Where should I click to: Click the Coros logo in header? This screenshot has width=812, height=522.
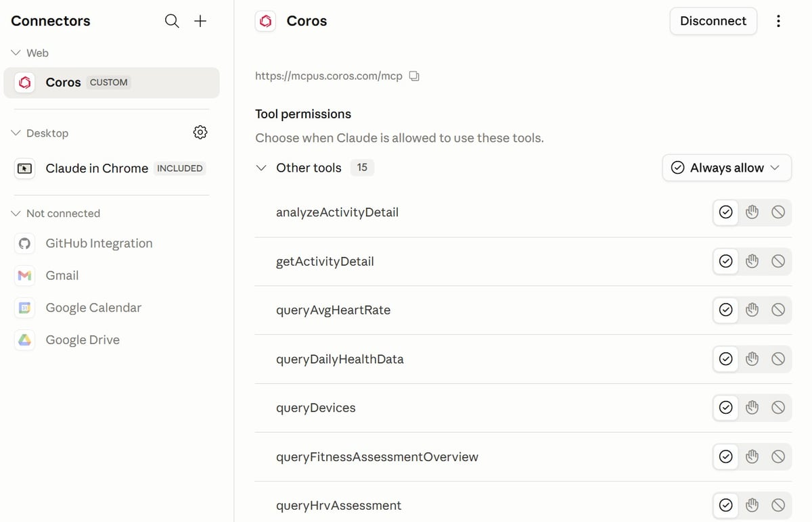(266, 22)
